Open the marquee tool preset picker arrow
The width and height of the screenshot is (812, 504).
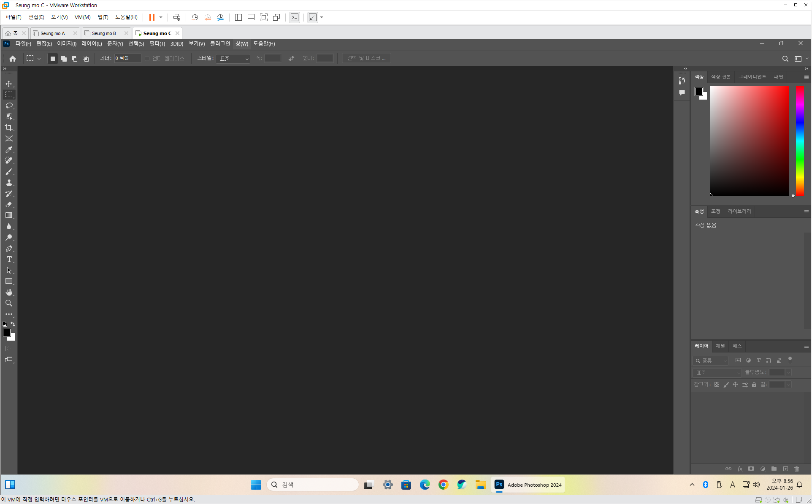39,59
